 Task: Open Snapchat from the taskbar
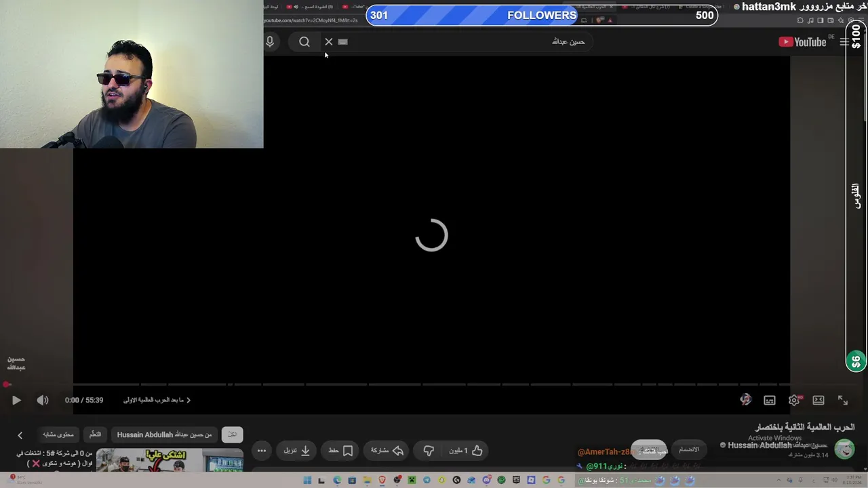tap(441, 481)
